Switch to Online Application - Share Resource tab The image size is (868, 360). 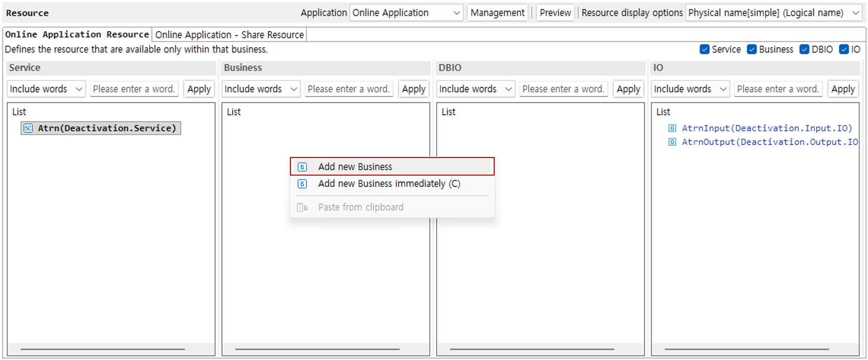(x=229, y=35)
